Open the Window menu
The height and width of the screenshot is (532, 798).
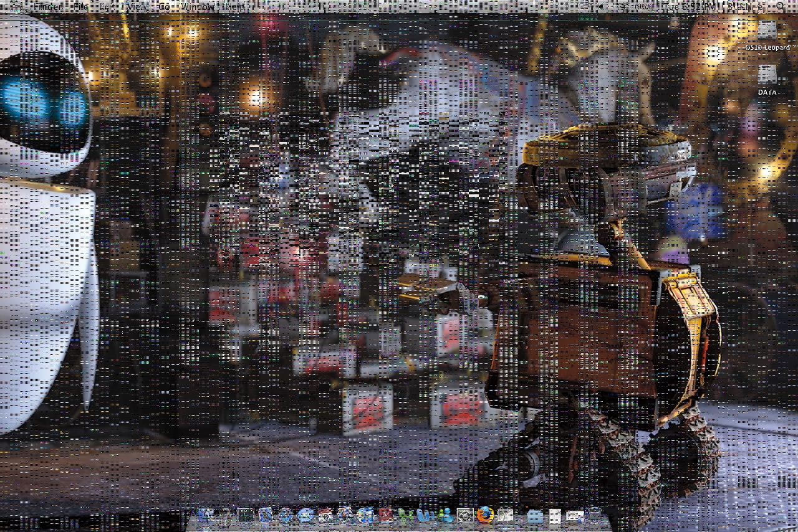[197, 6]
